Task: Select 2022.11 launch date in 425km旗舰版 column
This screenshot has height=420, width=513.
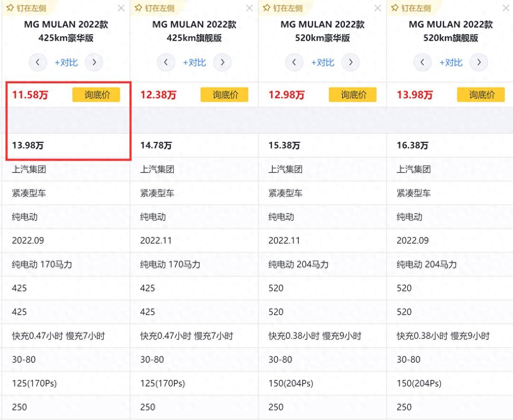Action: [x=156, y=241]
